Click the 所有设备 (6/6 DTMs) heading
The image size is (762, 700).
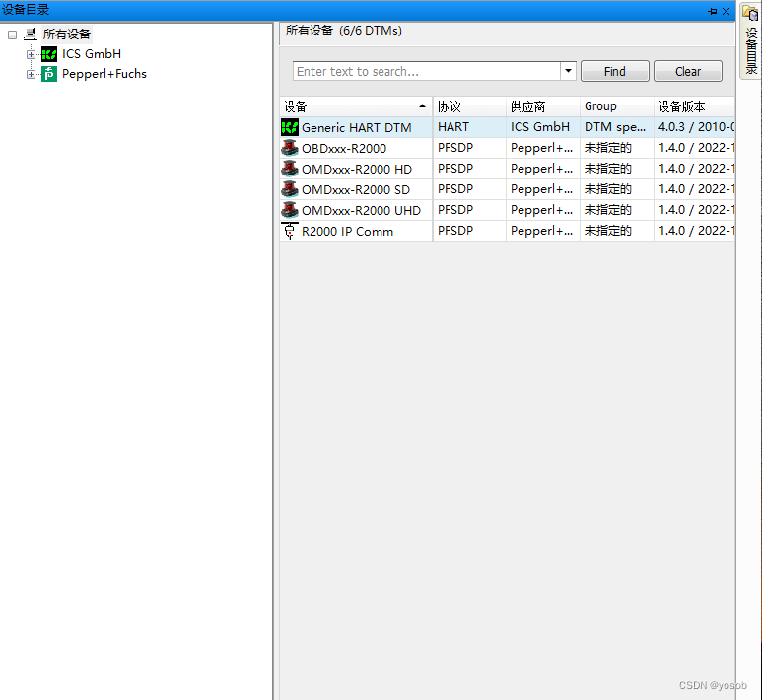coord(344,31)
